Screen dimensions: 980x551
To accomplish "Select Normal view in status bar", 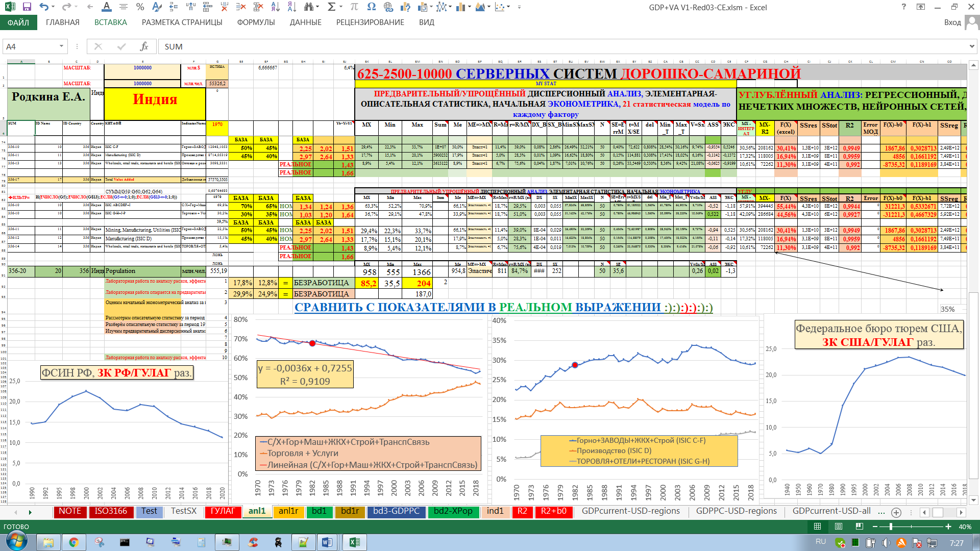I will (x=817, y=527).
